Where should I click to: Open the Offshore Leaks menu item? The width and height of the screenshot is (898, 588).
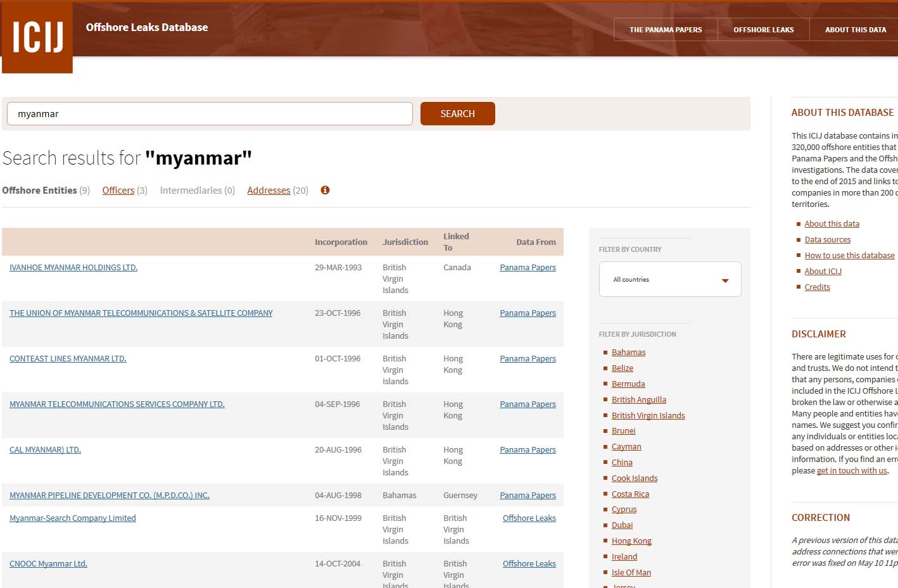coord(764,30)
